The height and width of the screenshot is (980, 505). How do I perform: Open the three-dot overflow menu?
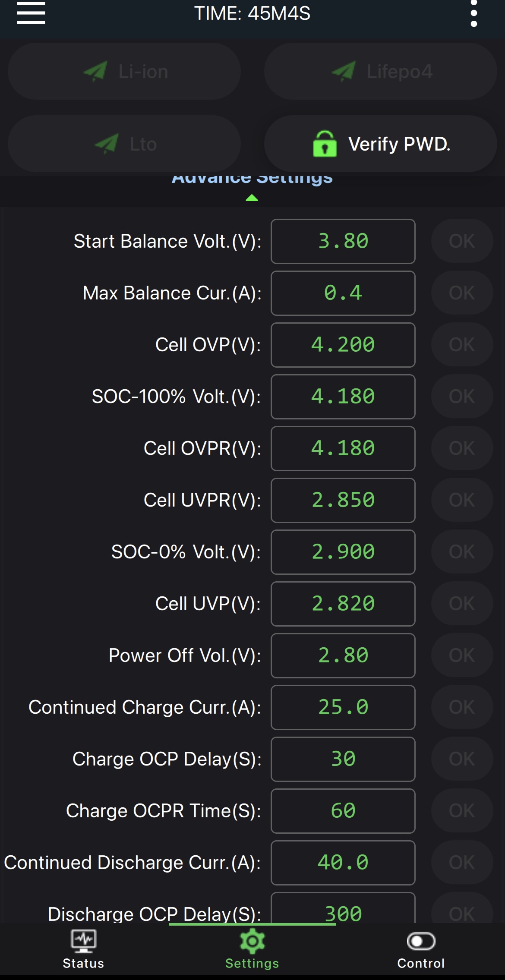pos(474,13)
